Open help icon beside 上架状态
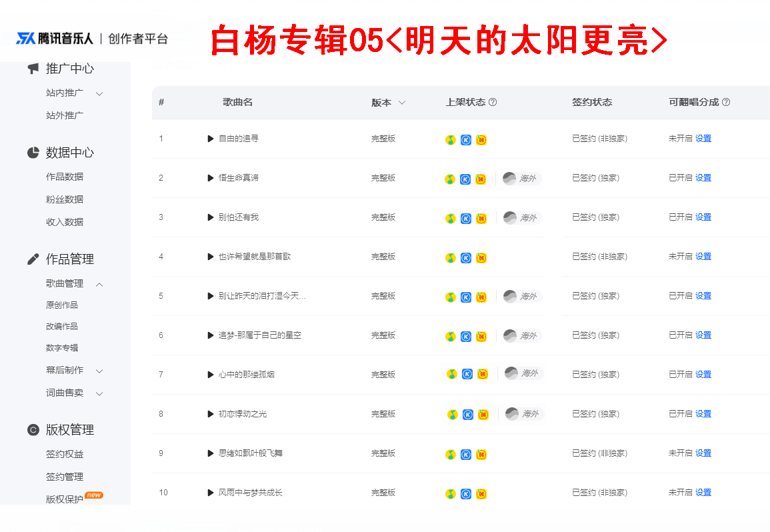This screenshot has height=532, width=770. 493,102
